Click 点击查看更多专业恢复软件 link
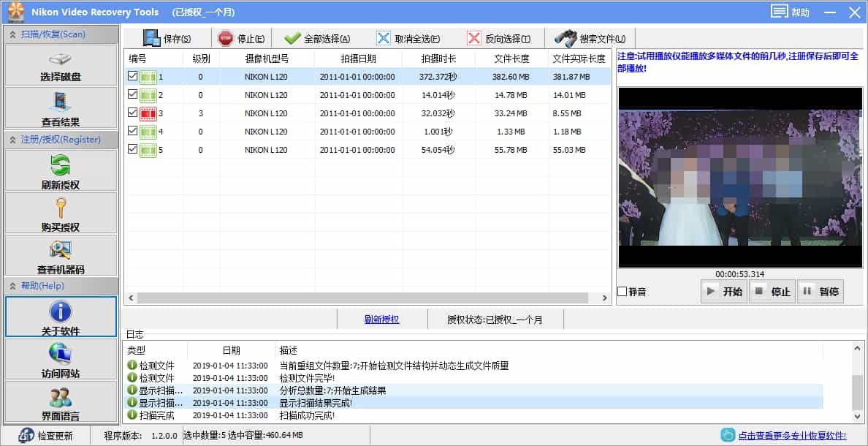This screenshot has height=446, width=868. [x=793, y=436]
